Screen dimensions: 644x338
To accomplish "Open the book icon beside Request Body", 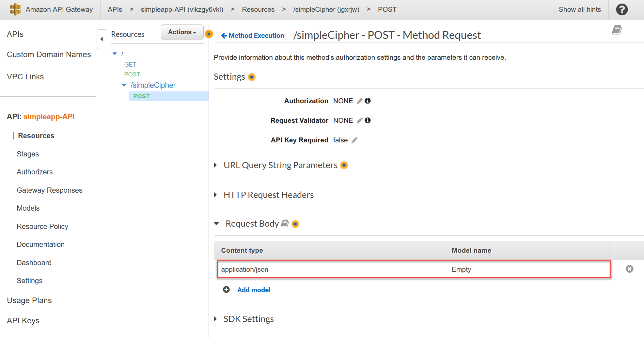I will pyautogui.click(x=285, y=223).
